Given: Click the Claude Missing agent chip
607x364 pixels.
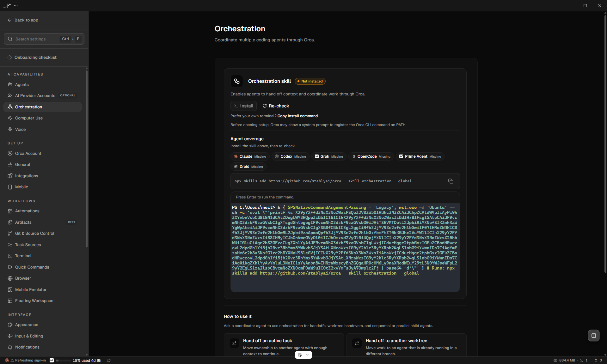Looking at the screenshot, I should click(250, 157).
